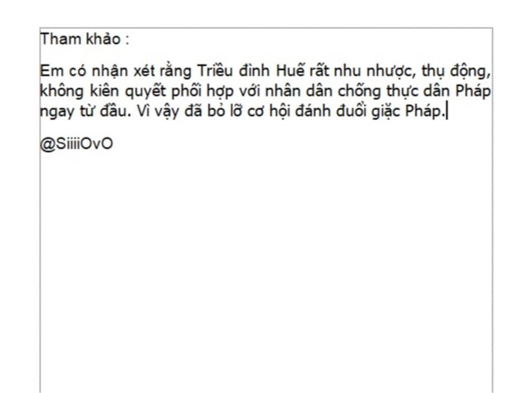Click the word 'không' starting the second line

pyautogui.click(x=62, y=91)
